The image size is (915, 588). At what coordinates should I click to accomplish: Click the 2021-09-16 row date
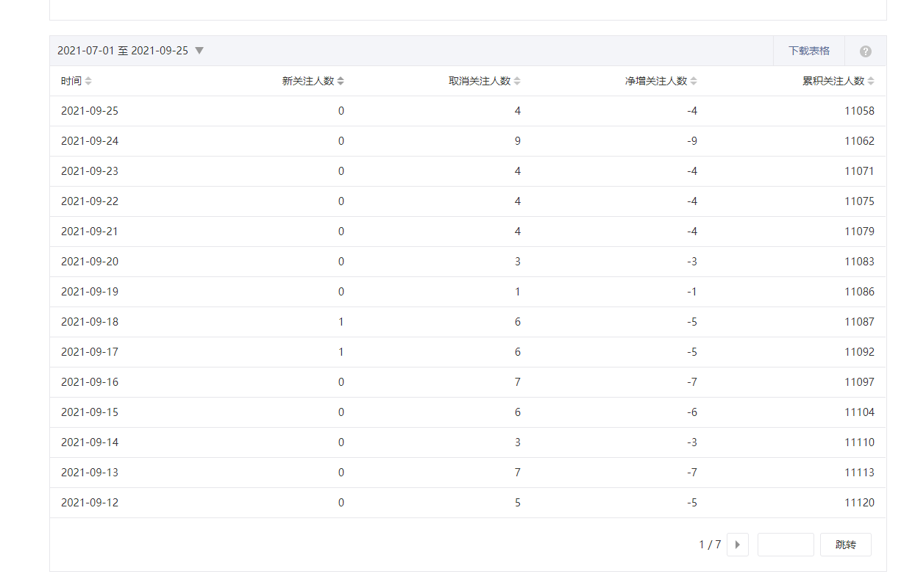[90, 382]
